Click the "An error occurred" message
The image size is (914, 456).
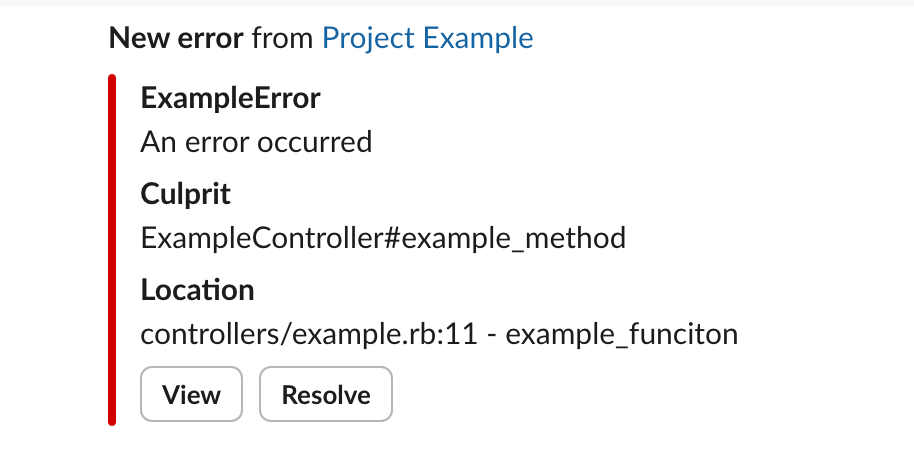coord(256,142)
